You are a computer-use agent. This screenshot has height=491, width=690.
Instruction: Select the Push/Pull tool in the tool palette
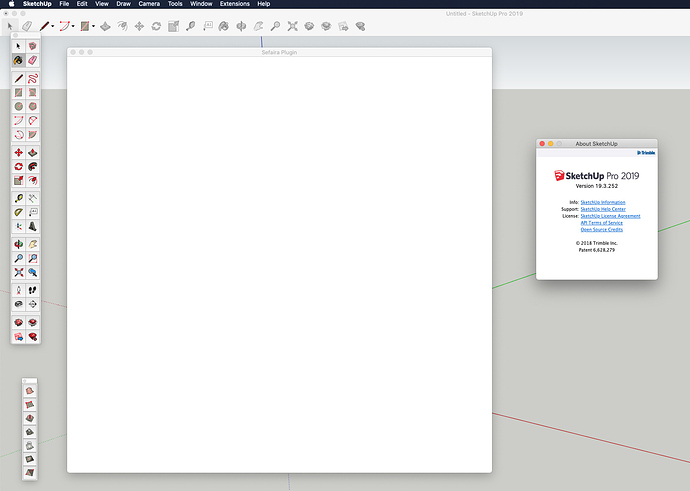tap(33, 153)
